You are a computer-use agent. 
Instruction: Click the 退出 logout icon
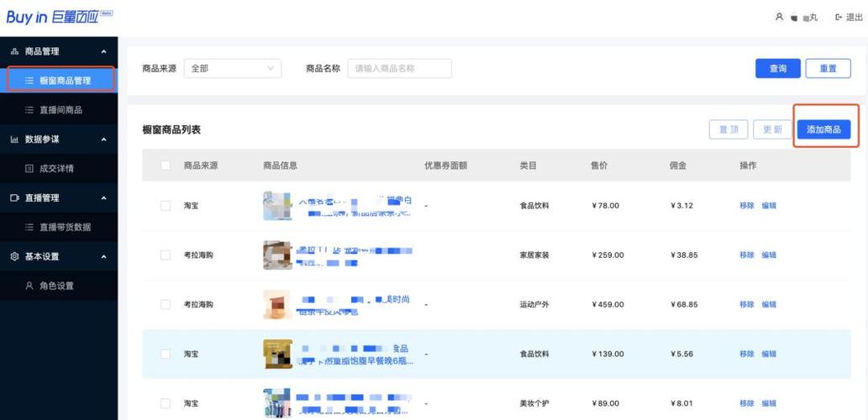tap(839, 17)
